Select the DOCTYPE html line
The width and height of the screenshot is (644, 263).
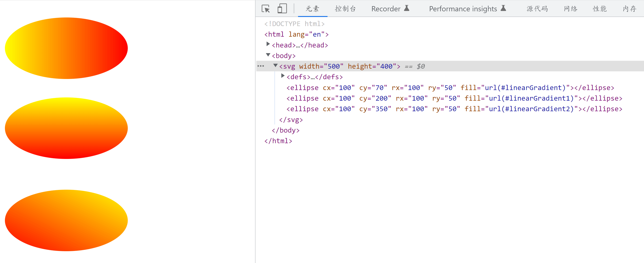[x=294, y=24]
